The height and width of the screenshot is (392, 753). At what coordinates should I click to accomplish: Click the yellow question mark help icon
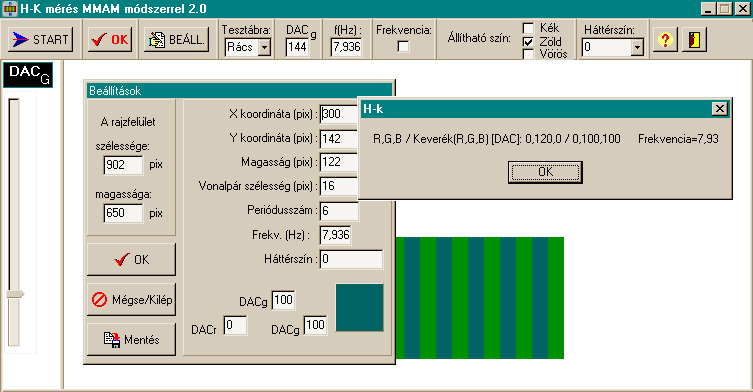point(665,39)
